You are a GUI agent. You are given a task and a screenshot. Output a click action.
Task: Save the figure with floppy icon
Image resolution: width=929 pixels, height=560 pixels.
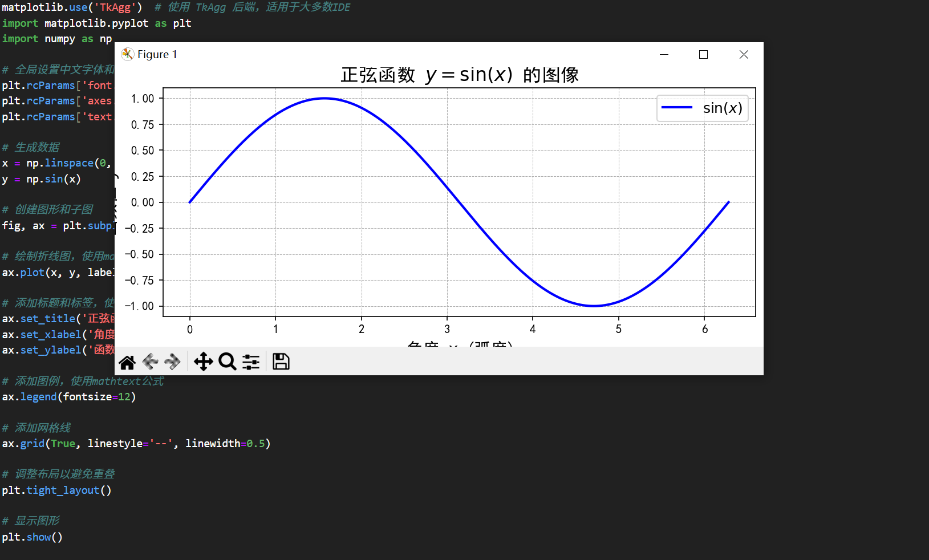[x=281, y=362]
